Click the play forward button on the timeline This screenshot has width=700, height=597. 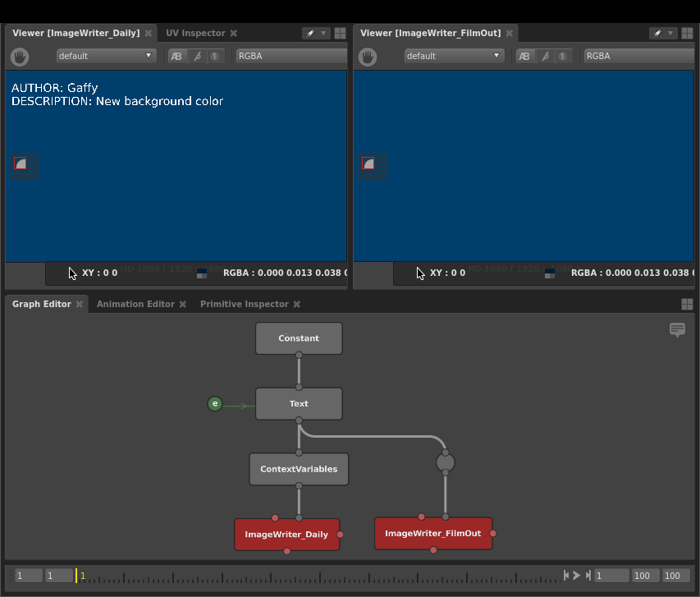point(577,576)
